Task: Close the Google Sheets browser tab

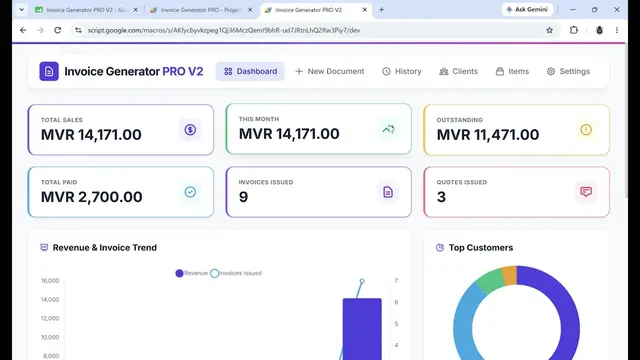Action: 136,9
